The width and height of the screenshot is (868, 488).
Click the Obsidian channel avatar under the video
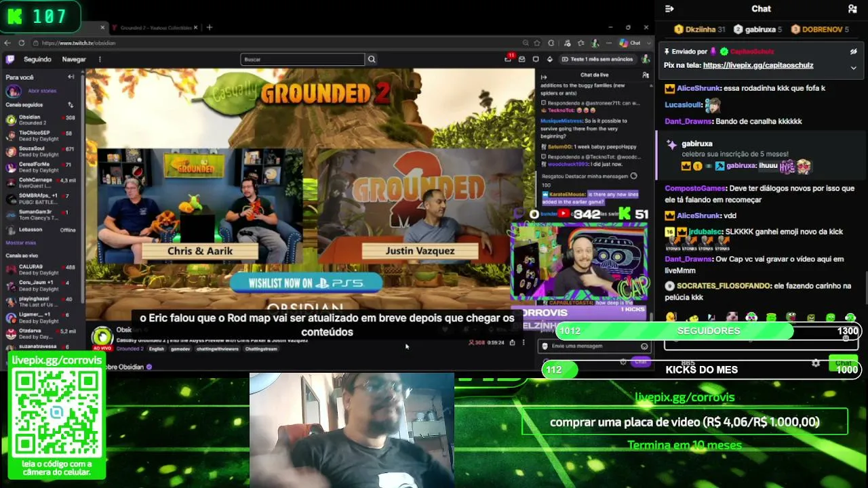[x=102, y=337]
